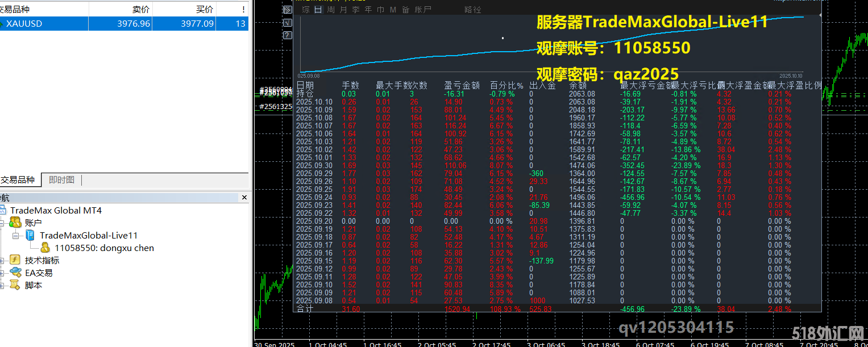Collapse the TradeMaxGlobal-Live11 server node
Screen dimensions: 868x347
click(x=16, y=235)
